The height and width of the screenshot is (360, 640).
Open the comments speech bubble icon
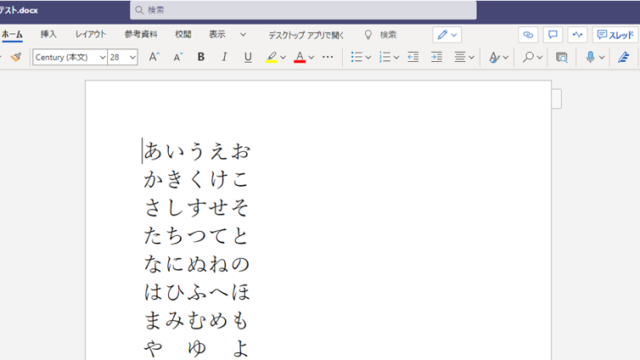[553, 35]
